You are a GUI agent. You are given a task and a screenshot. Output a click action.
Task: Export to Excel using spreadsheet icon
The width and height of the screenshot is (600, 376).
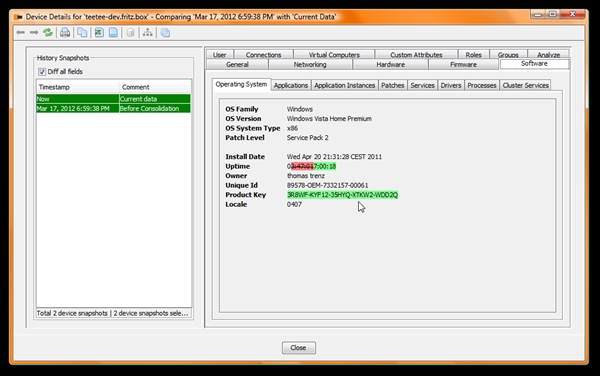pyautogui.click(x=99, y=33)
